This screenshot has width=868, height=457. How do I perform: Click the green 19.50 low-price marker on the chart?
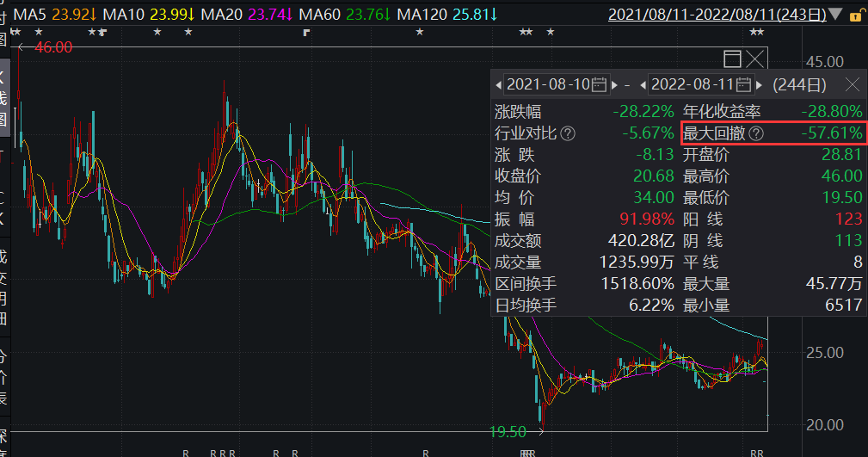point(508,432)
